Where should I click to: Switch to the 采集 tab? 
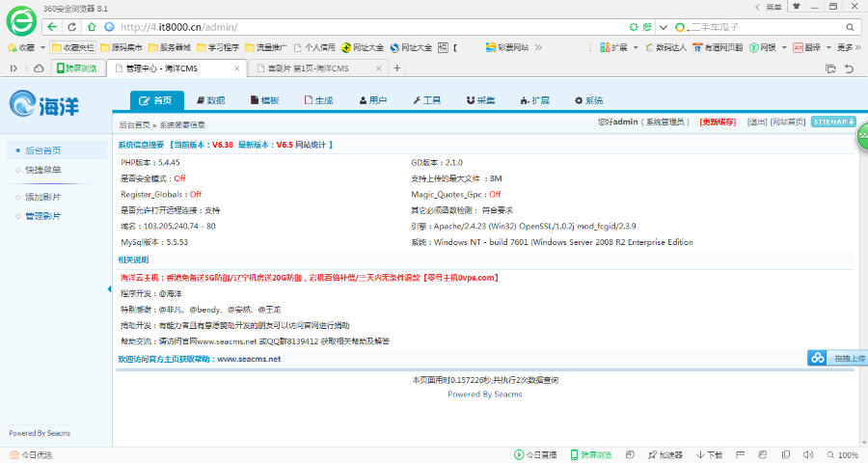pyautogui.click(x=480, y=100)
